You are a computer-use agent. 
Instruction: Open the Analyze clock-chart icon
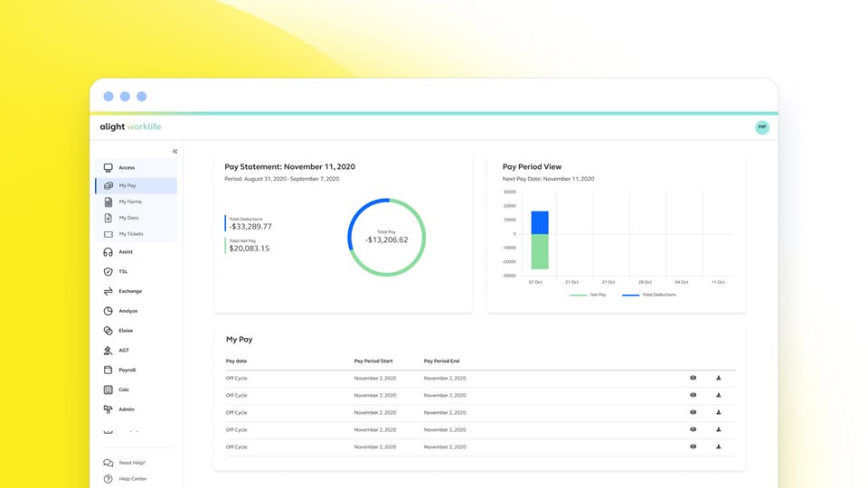point(108,311)
